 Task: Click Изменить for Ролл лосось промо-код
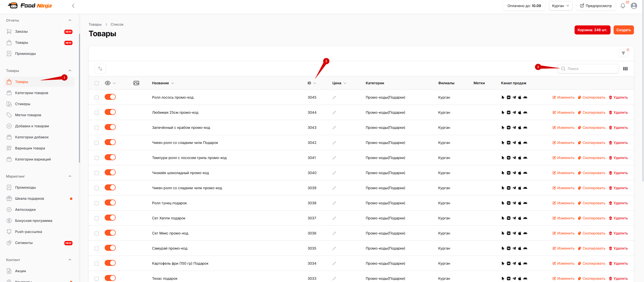[x=563, y=97]
